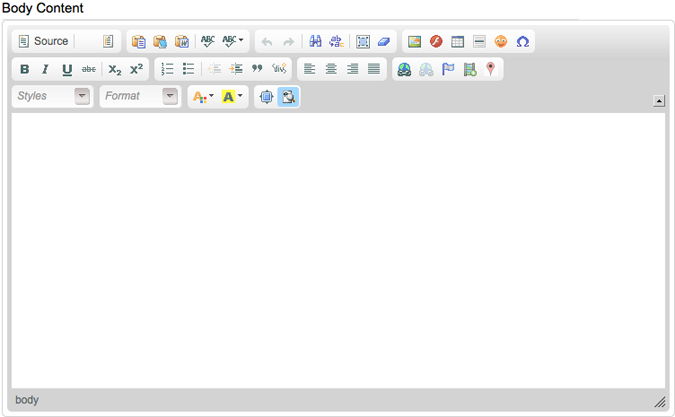Viewport: 675px width, 417px height.
Task: Open the Styles dropdown
Action: [52, 97]
